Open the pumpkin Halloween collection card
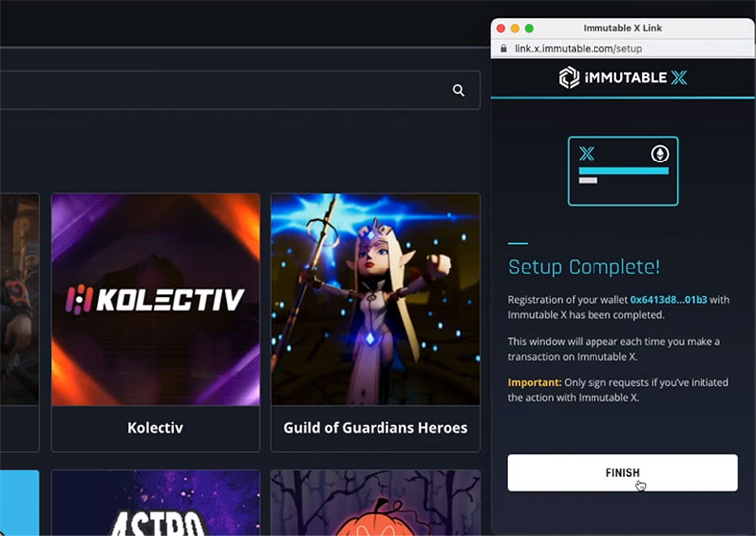This screenshot has height=536, width=756. coord(376,502)
